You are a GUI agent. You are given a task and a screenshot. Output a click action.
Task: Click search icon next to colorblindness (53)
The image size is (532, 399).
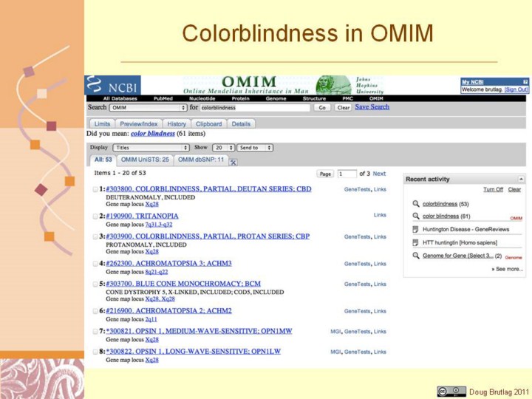[x=416, y=204]
